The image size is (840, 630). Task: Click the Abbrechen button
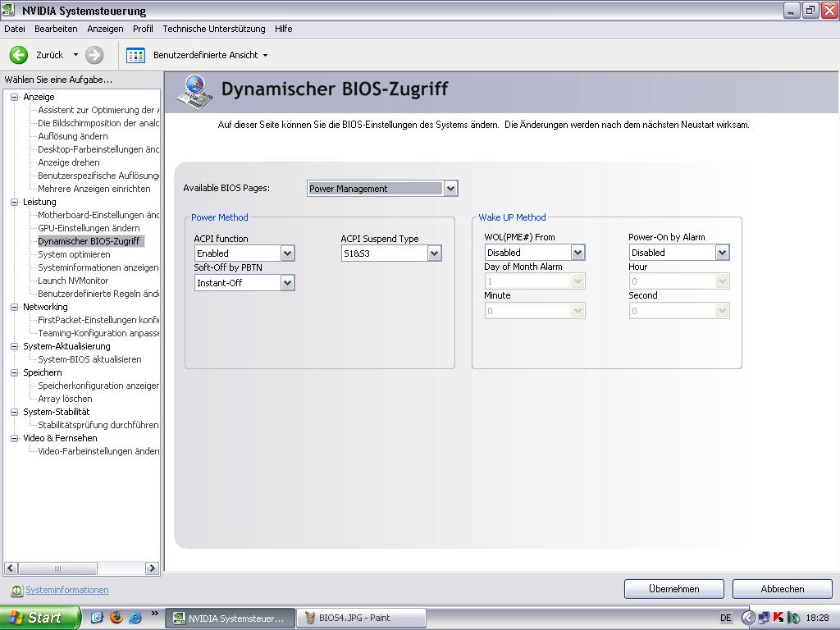tap(782, 589)
